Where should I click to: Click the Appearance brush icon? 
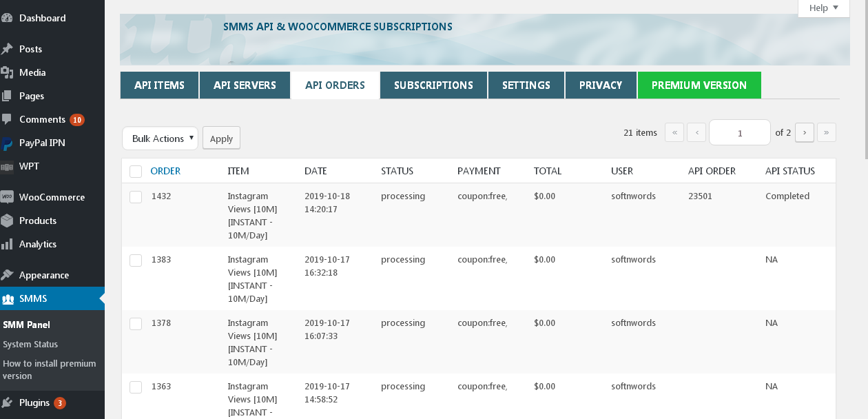click(x=7, y=275)
